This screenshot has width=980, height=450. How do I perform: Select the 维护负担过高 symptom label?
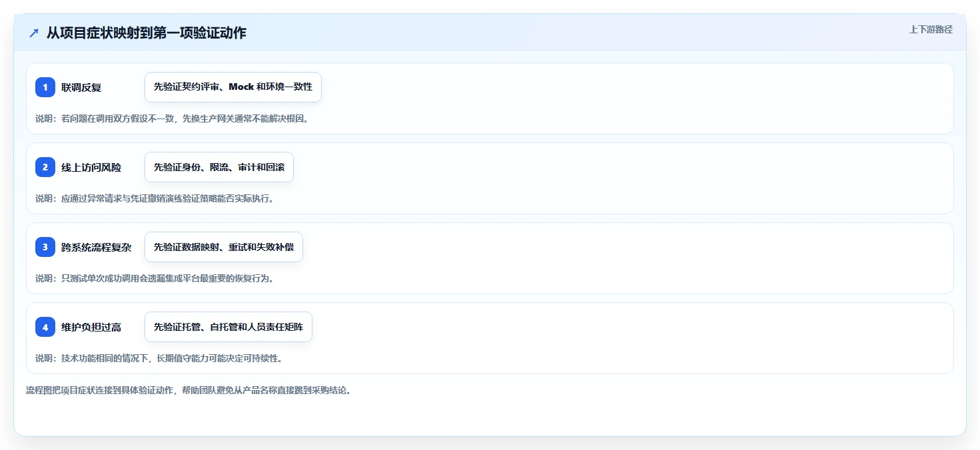[x=91, y=327]
